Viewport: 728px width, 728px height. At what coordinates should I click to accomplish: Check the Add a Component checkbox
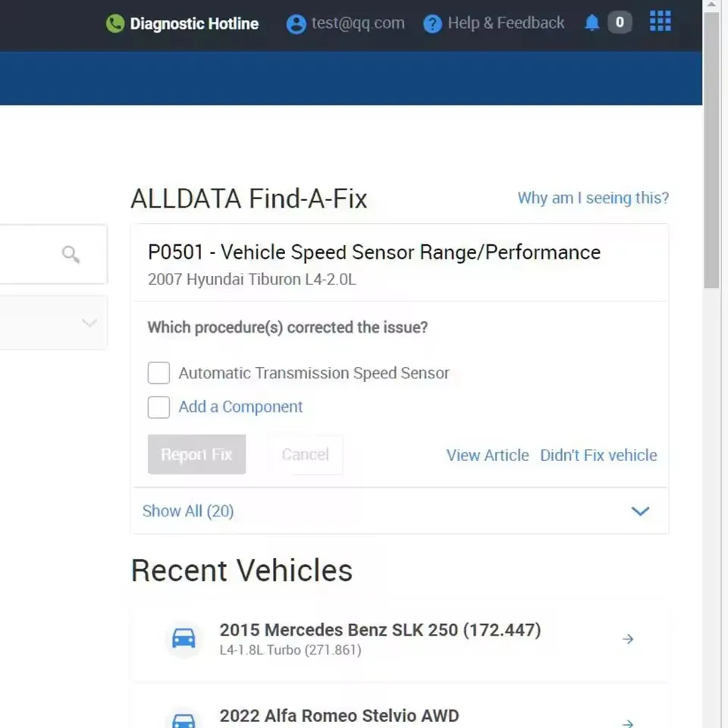click(x=158, y=407)
